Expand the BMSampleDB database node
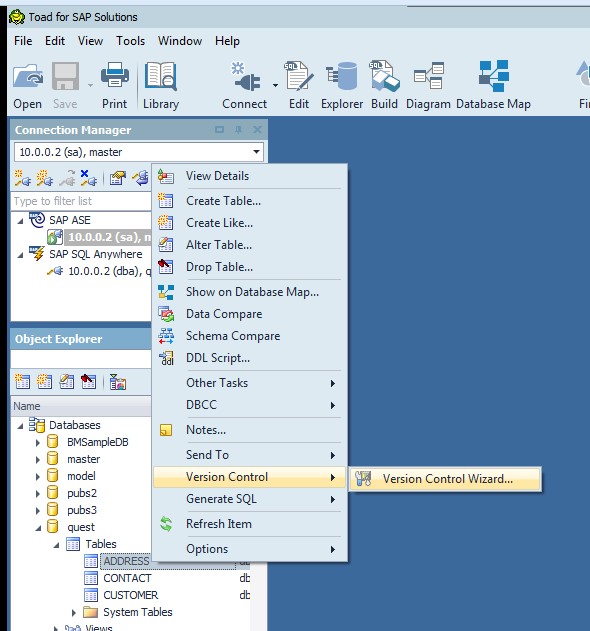 [38, 442]
